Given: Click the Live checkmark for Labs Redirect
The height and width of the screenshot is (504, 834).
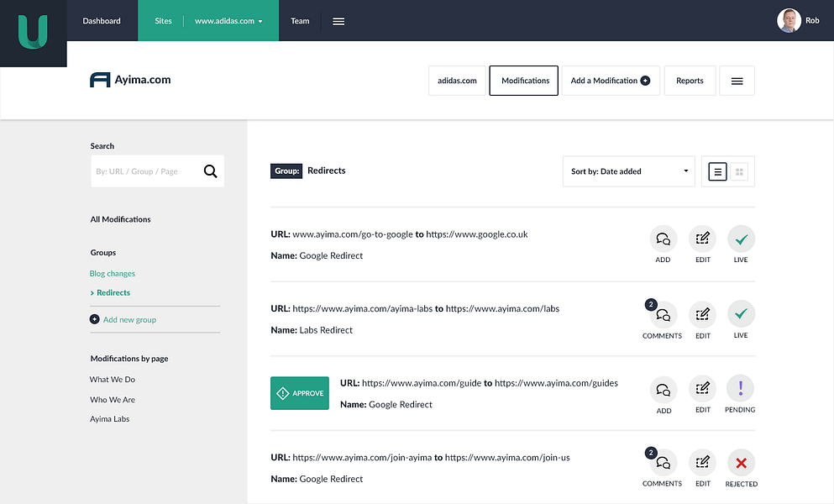Looking at the screenshot, I should (x=741, y=314).
